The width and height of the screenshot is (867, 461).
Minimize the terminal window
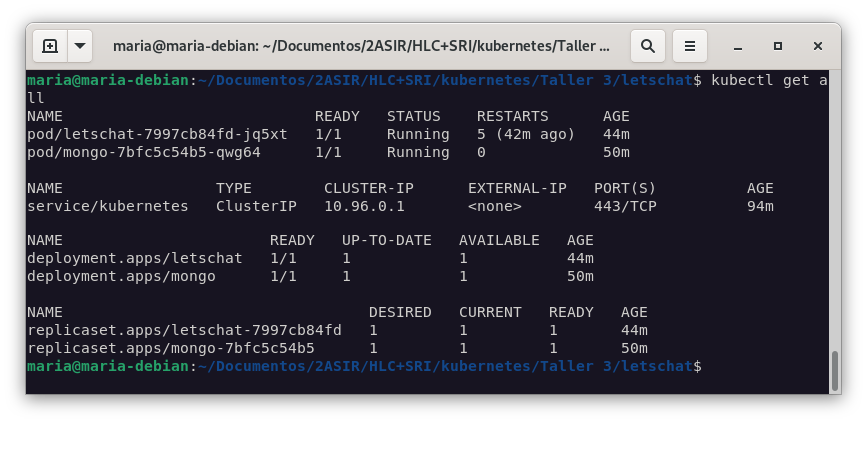737,46
